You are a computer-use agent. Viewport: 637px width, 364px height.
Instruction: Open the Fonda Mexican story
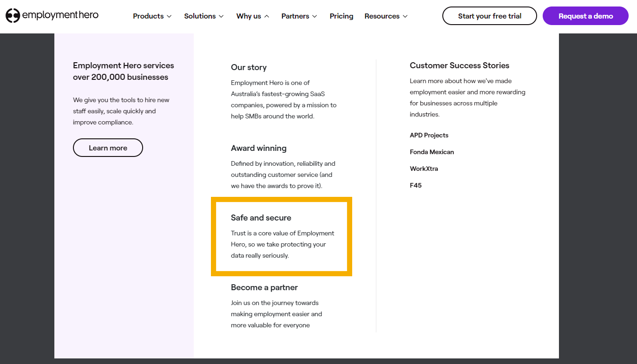click(x=432, y=152)
